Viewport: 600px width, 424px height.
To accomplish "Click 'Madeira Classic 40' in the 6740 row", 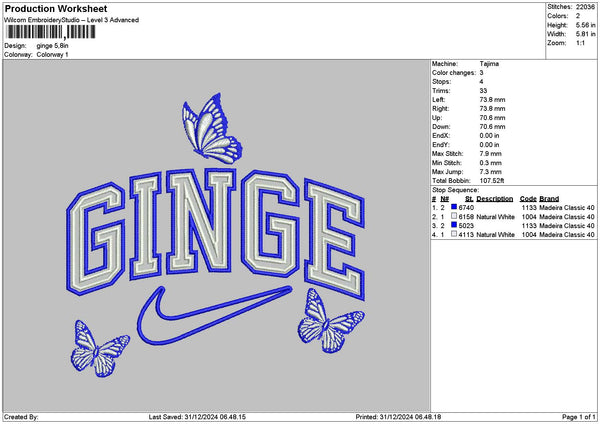I will (567, 207).
